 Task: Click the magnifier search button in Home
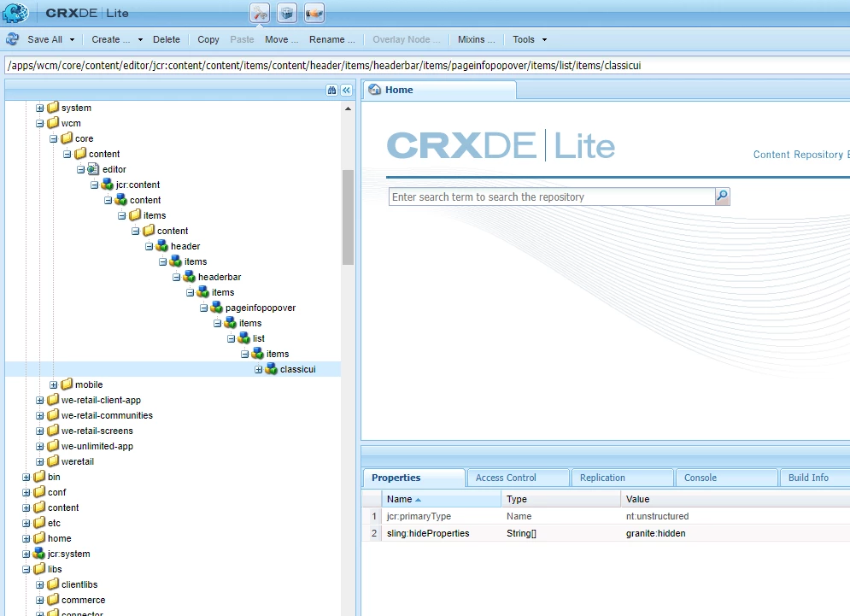click(x=722, y=197)
